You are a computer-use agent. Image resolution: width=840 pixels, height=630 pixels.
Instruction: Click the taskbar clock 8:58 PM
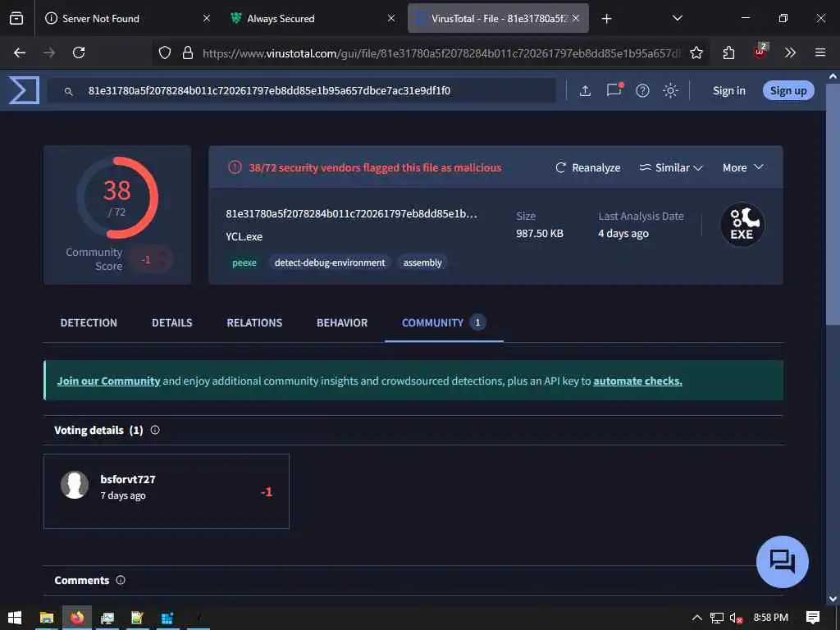coord(771,618)
